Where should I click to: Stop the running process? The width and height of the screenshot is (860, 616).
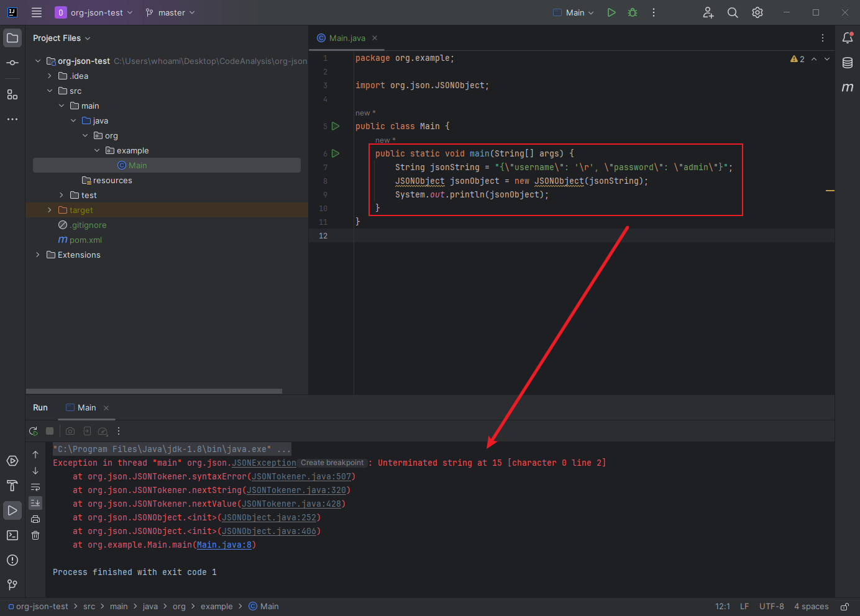click(x=50, y=431)
